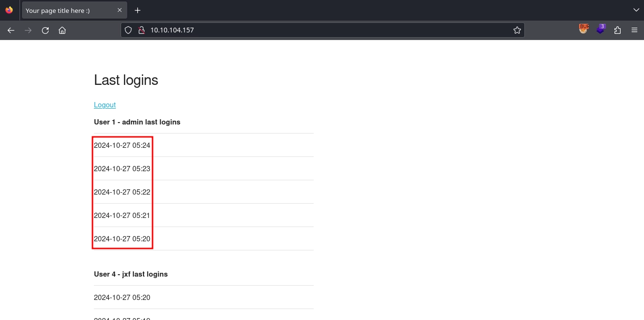
Task: Click the admin login entry 2024-10-27 05:24
Action: 122,145
